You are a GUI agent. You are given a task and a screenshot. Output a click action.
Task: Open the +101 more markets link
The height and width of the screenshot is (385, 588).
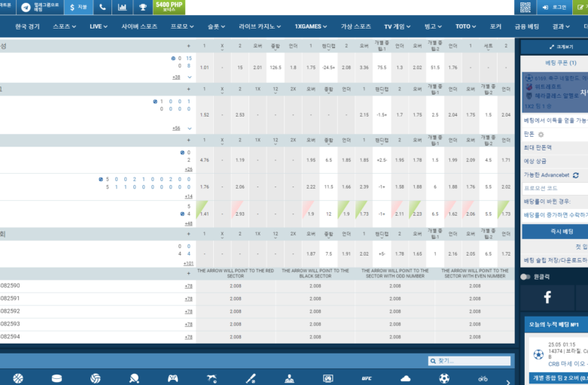(x=188, y=263)
